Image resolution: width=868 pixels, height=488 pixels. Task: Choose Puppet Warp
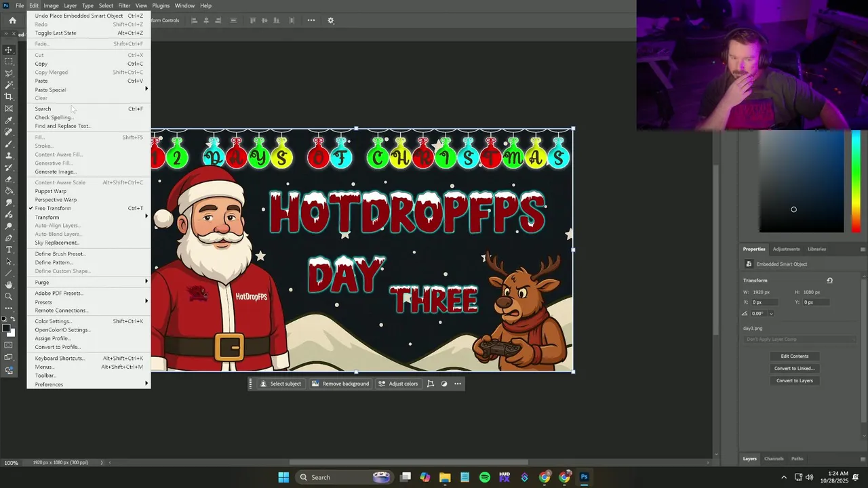[x=88, y=191]
